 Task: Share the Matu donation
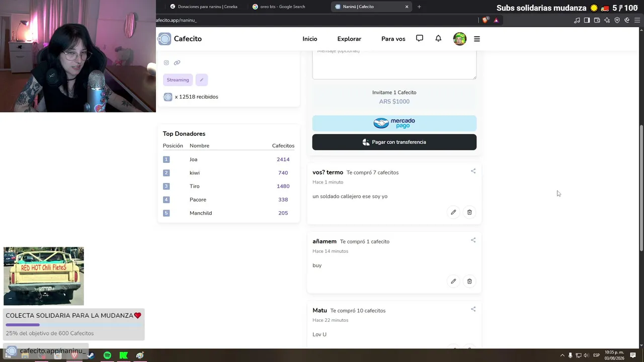473,309
